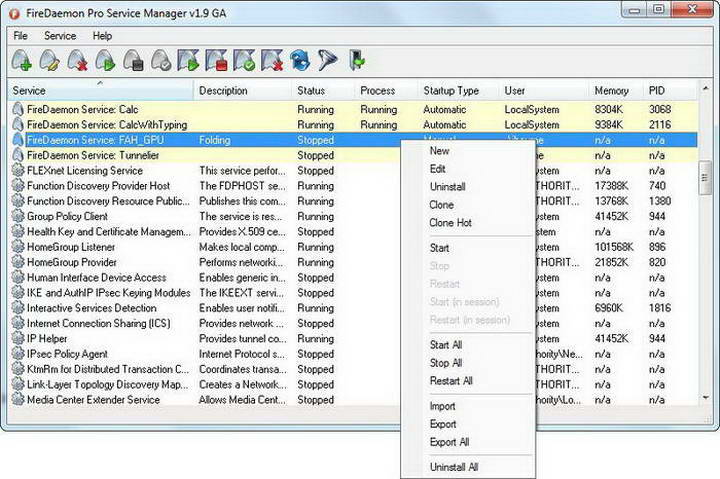Image resolution: width=720 pixels, height=479 pixels.
Task: Open the File menu
Action: tap(20, 36)
